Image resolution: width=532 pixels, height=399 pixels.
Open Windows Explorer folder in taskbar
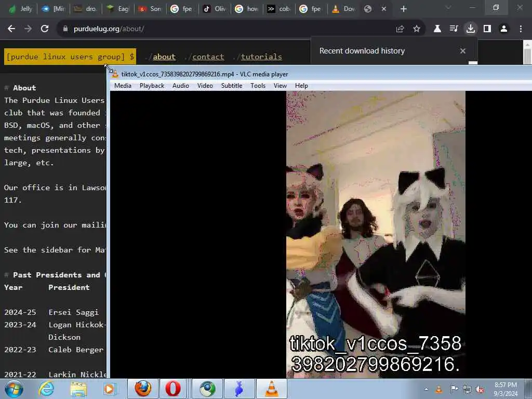coord(78,389)
